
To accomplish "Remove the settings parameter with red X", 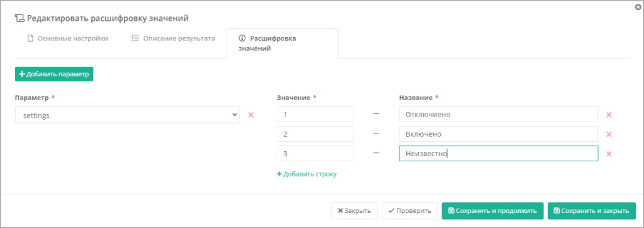I will coord(250,115).
